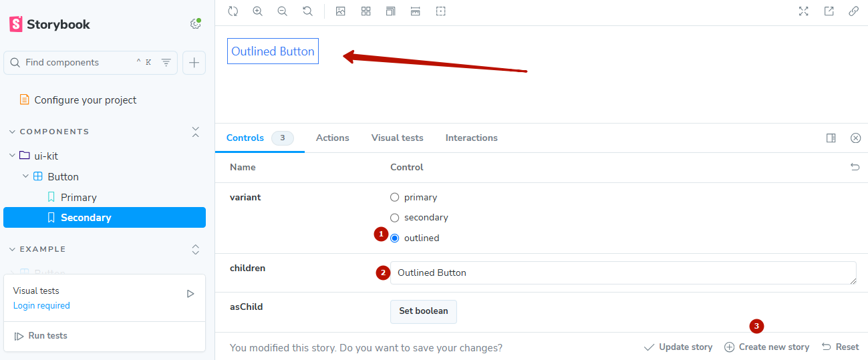Select the secondary variant radio

(394, 217)
